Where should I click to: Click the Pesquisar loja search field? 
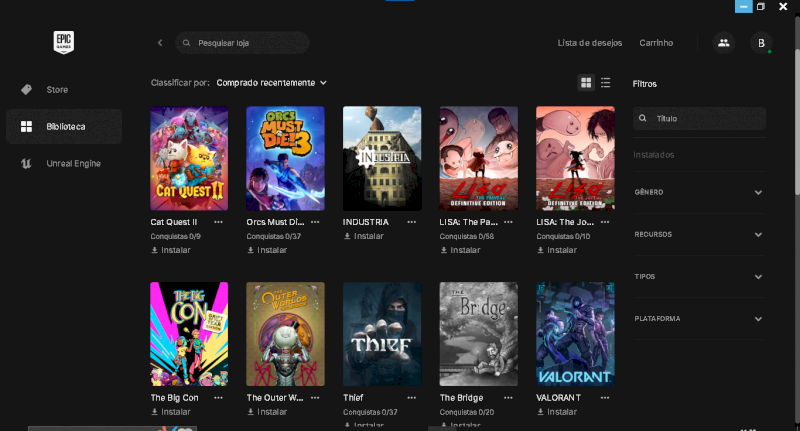point(245,43)
